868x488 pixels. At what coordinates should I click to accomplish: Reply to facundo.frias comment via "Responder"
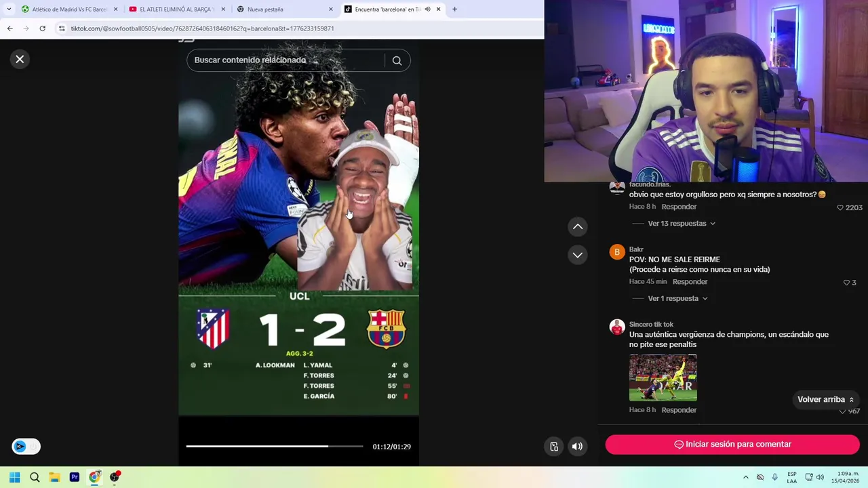(x=679, y=207)
